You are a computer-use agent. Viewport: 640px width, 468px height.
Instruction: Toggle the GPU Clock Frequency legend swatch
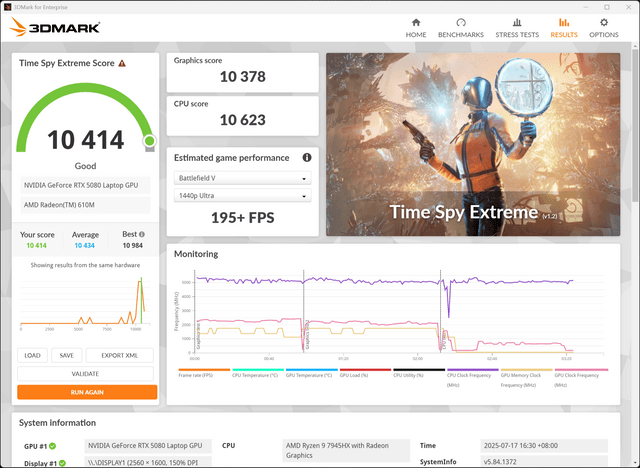coord(581,370)
